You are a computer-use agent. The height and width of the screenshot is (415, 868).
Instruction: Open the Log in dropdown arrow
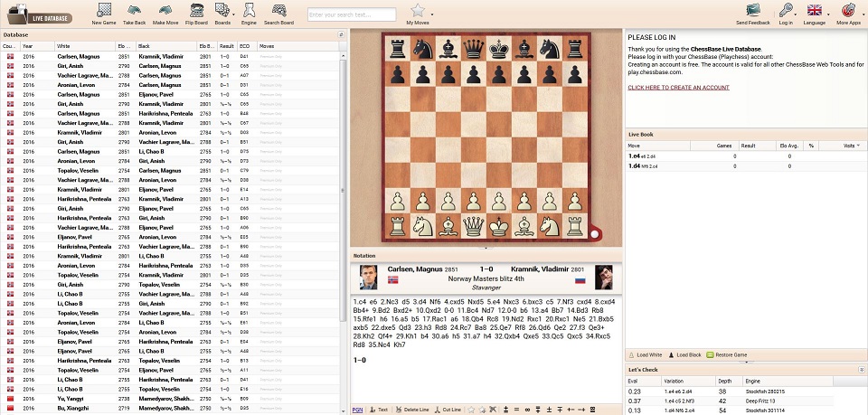[796, 14]
